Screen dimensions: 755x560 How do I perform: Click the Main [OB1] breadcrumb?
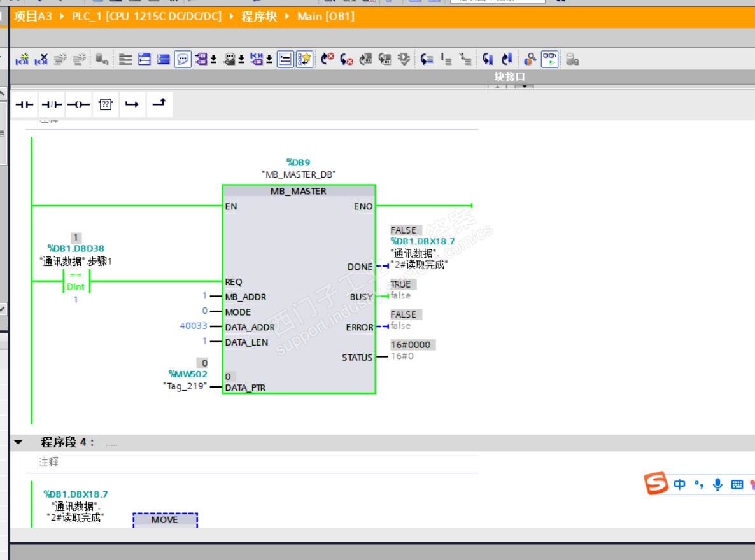pos(326,17)
